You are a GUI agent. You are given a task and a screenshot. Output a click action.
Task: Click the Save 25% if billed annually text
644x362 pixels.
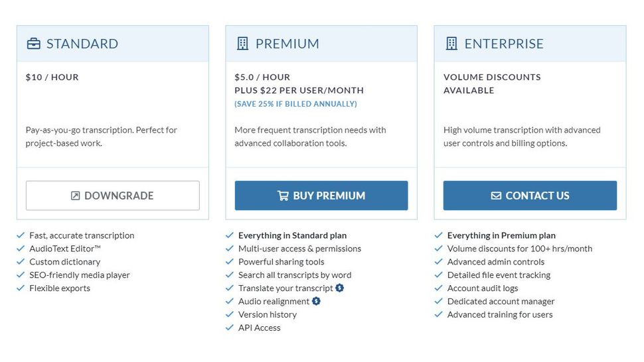click(x=295, y=104)
